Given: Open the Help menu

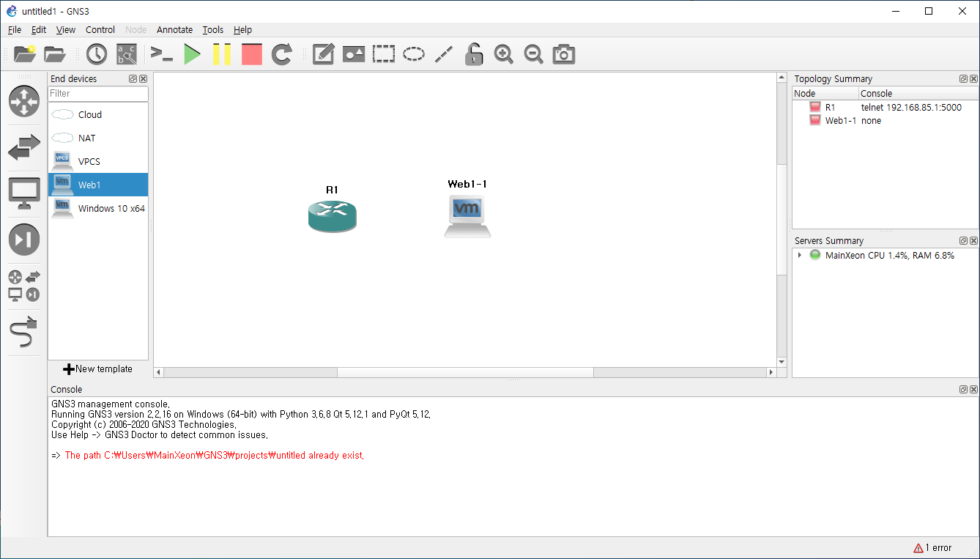Looking at the screenshot, I should tap(243, 30).
